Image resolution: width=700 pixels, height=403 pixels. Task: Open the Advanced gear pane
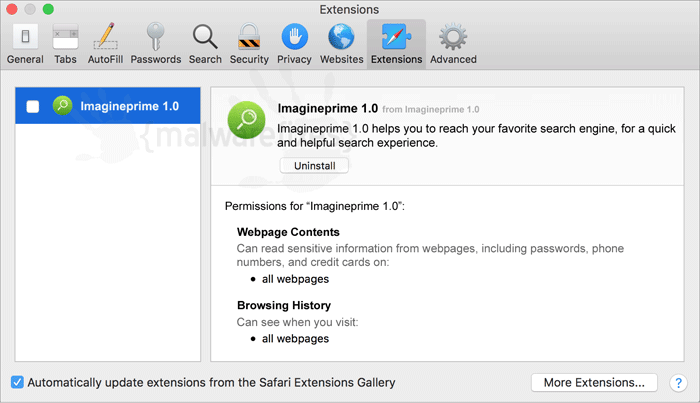453,44
